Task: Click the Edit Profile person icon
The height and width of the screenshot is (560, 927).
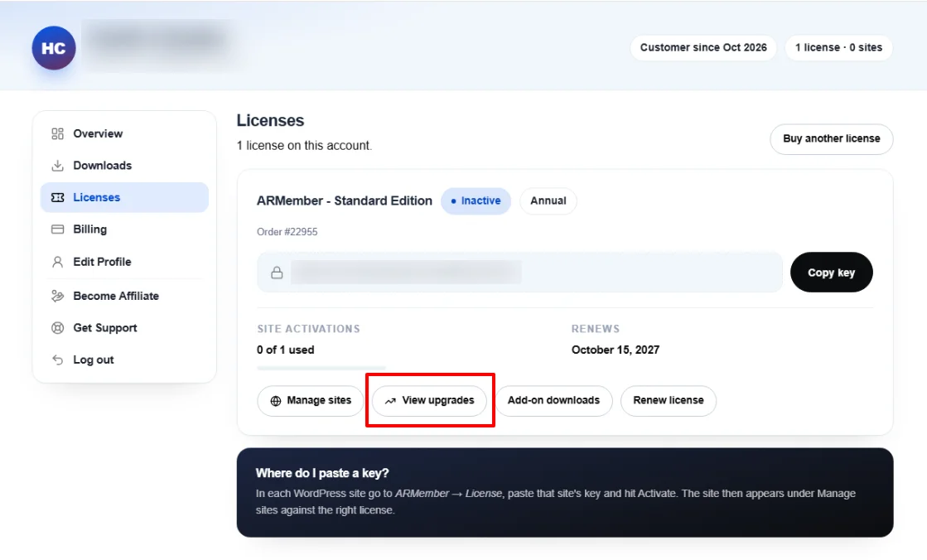Action: (x=57, y=262)
